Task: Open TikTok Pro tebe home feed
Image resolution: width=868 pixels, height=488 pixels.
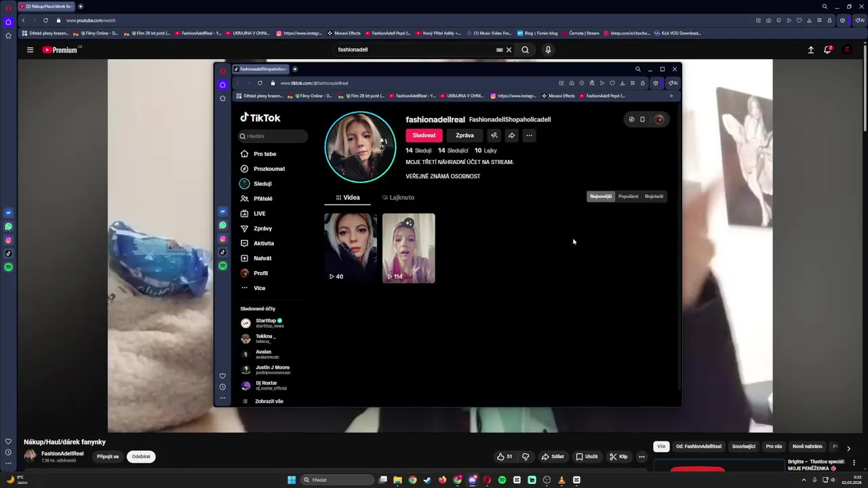Action: 258,154
